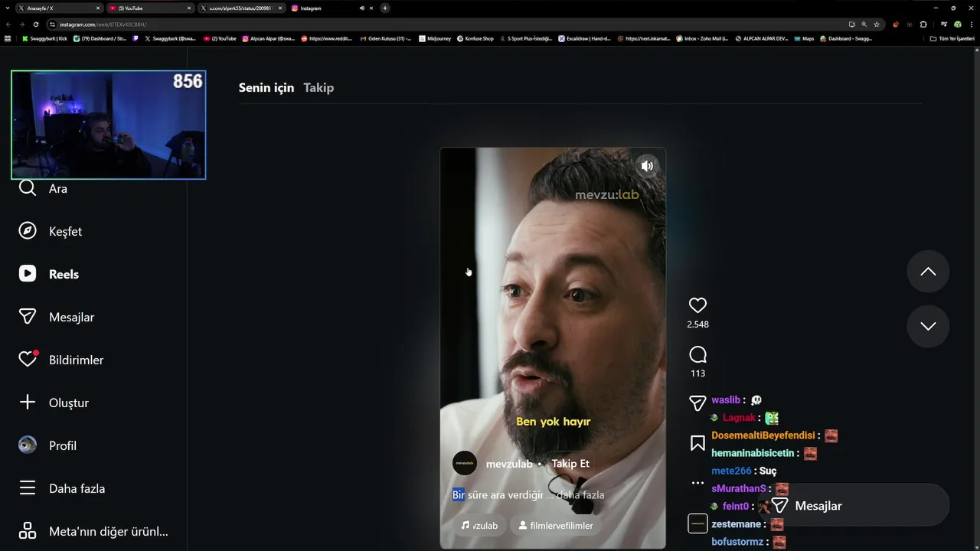Open Inbox - Zoho Mail bookmark
Screen dimensions: 980x551
(x=702, y=38)
